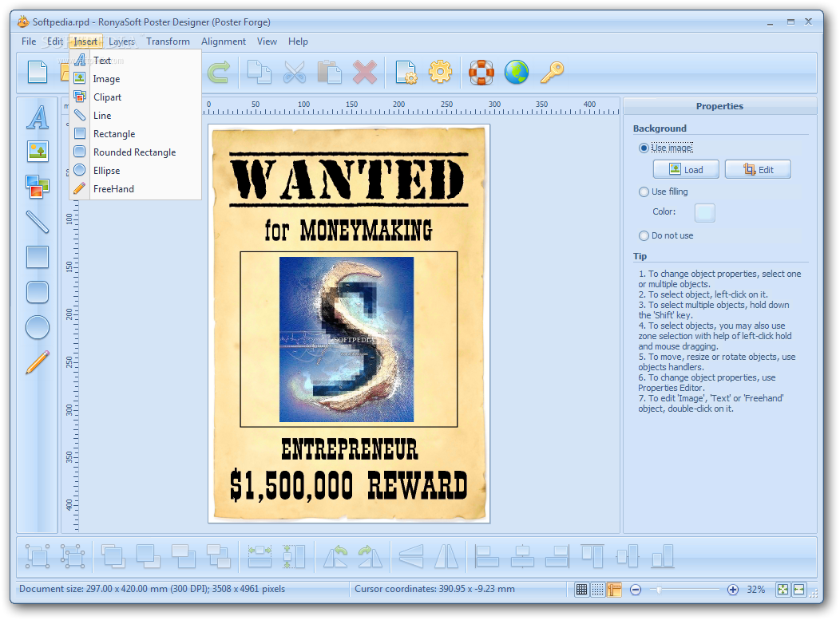Image resolution: width=840 pixels, height=620 pixels.
Task: Click the zoom out minus button
Action: pyautogui.click(x=636, y=590)
